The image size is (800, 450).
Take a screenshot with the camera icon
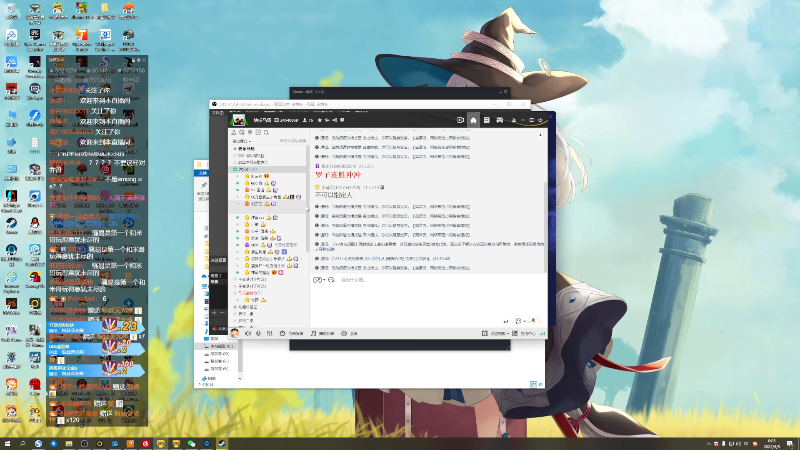pyautogui.click(x=485, y=333)
